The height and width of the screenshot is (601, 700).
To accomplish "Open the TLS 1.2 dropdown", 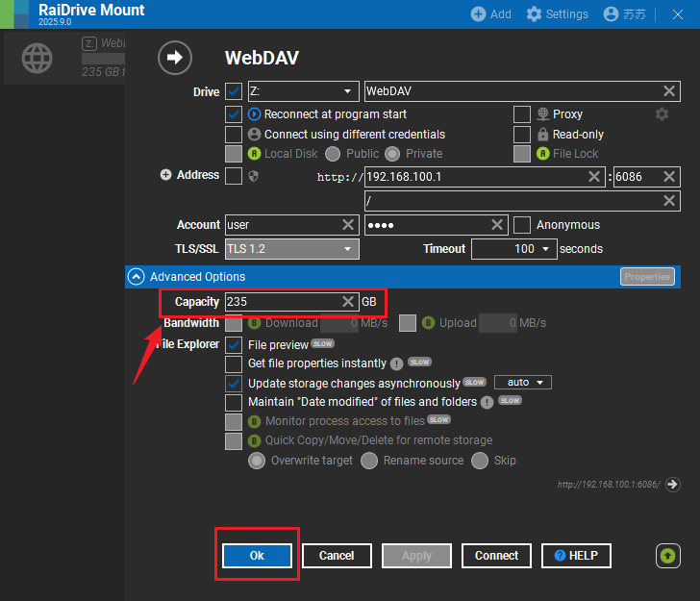I will [292, 249].
